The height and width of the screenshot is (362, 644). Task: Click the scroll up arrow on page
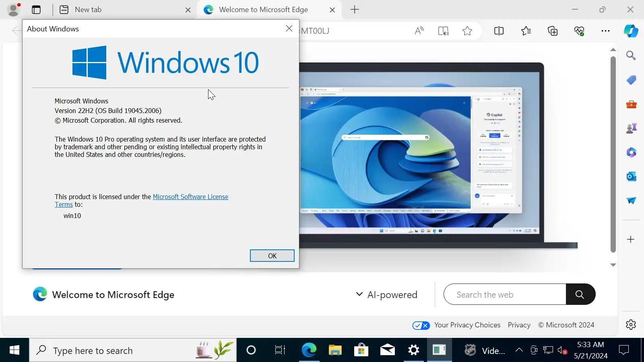click(x=613, y=50)
